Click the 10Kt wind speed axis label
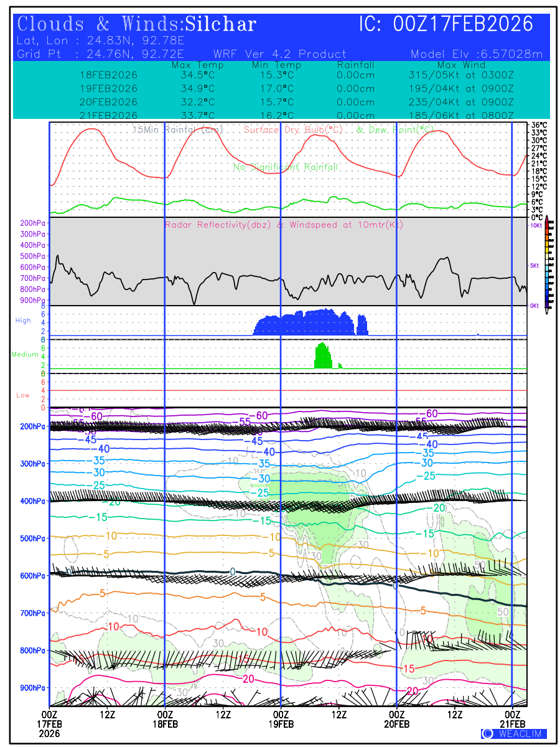Screen dimensions: 560x747 [535, 225]
